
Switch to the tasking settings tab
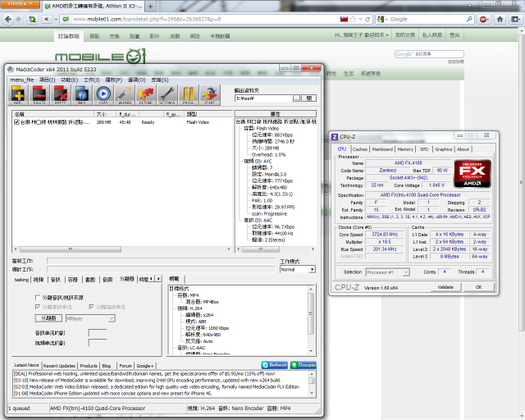[21, 280]
